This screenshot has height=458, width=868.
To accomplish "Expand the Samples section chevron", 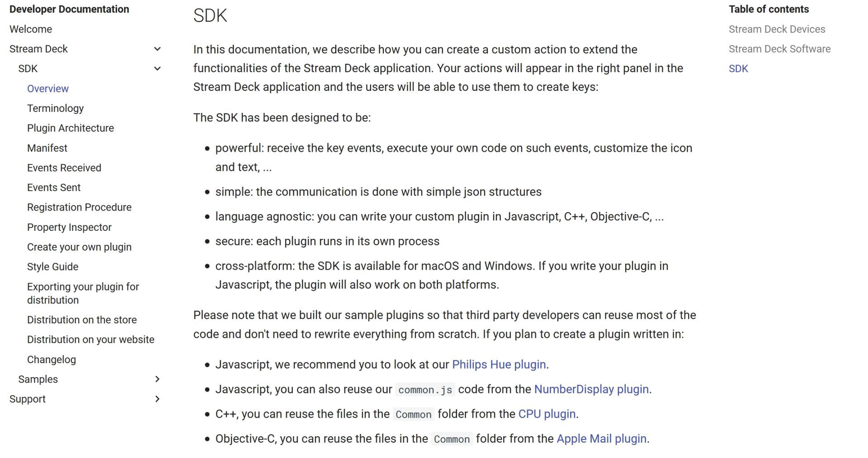I will tap(157, 379).
